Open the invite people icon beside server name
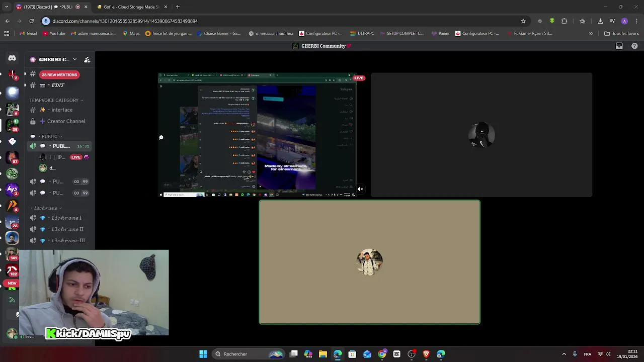This screenshot has width=644, height=362. (x=87, y=59)
